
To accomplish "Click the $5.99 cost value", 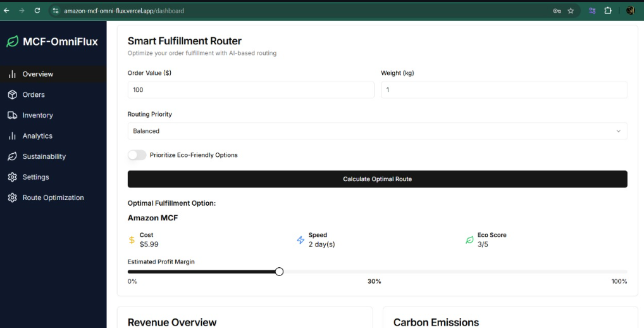I will [x=149, y=244].
